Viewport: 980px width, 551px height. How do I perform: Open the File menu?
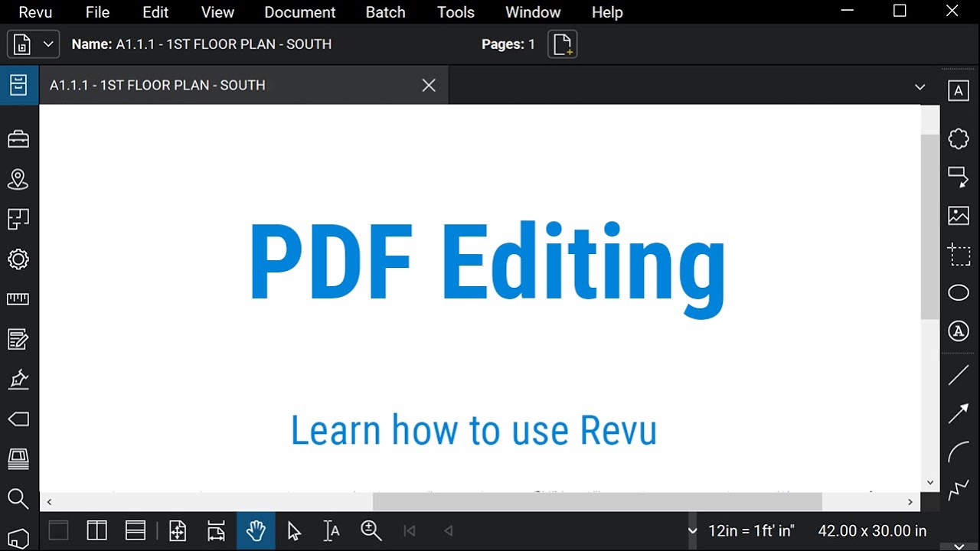[x=97, y=12]
